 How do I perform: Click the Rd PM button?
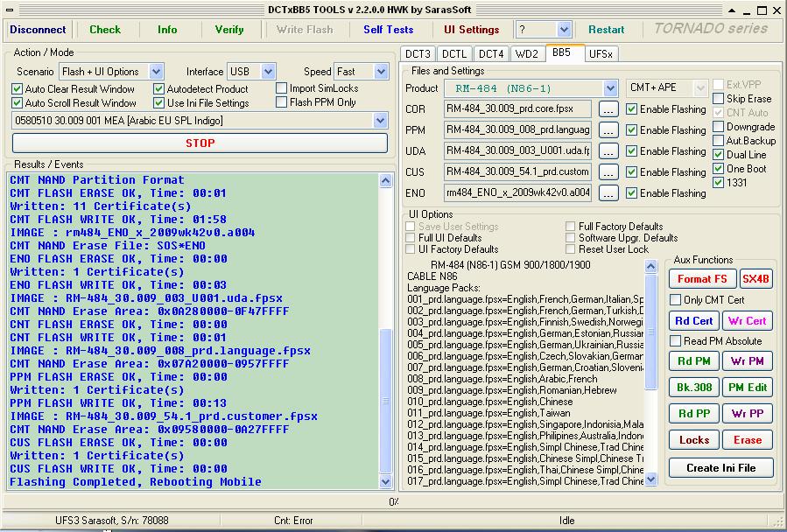[693, 360]
